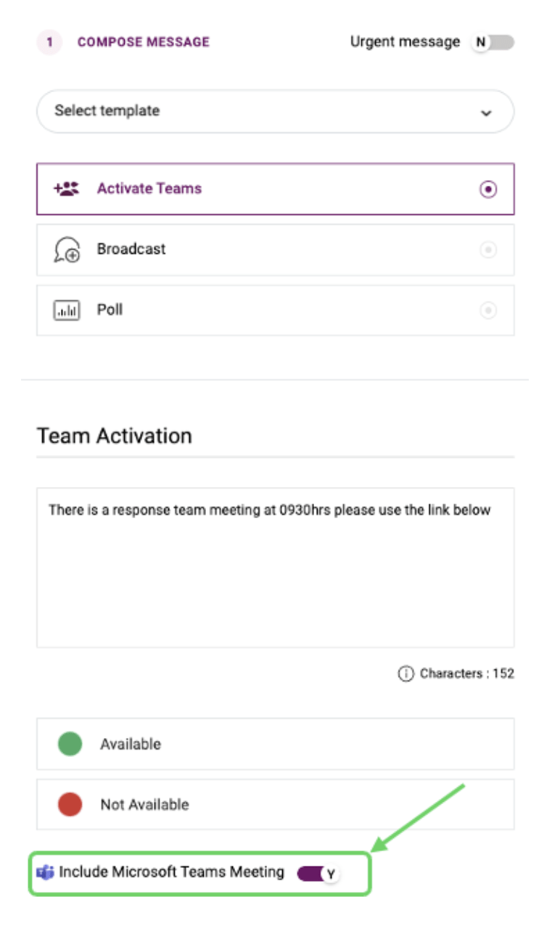This screenshot has width=560, height=926.
Task: Click inside the Team Activation message box
Action: [276, 568]
